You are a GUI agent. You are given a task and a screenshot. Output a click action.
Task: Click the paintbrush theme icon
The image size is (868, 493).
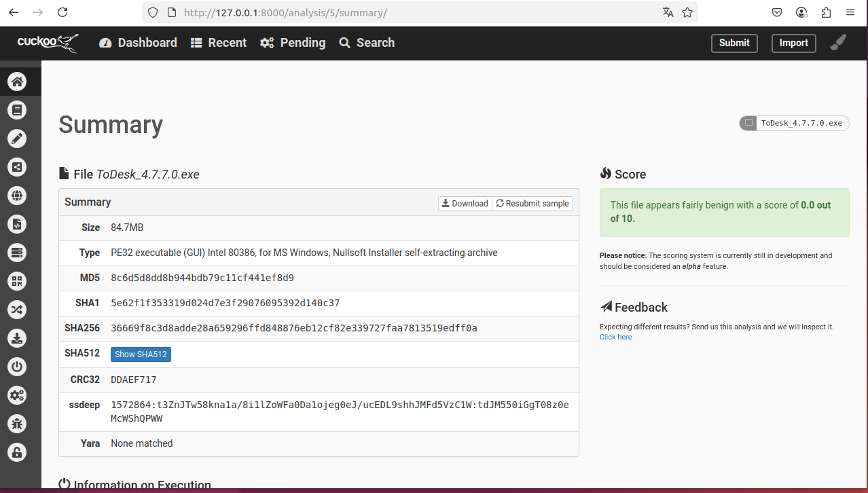[838, 43]
